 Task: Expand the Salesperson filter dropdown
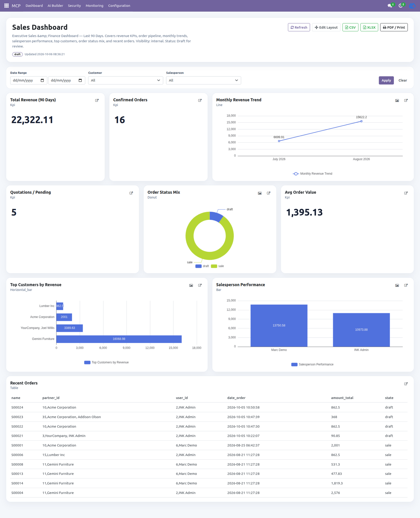coord(203,80)
